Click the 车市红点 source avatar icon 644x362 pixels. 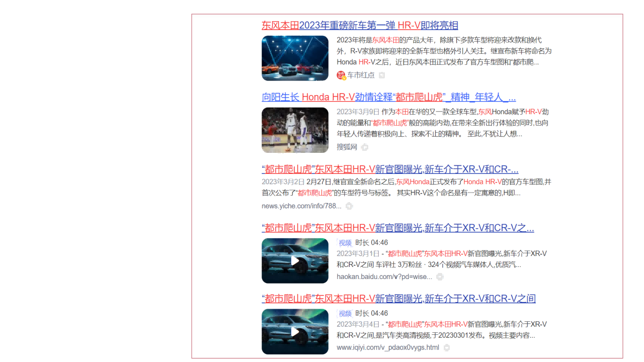pos(341,75)
